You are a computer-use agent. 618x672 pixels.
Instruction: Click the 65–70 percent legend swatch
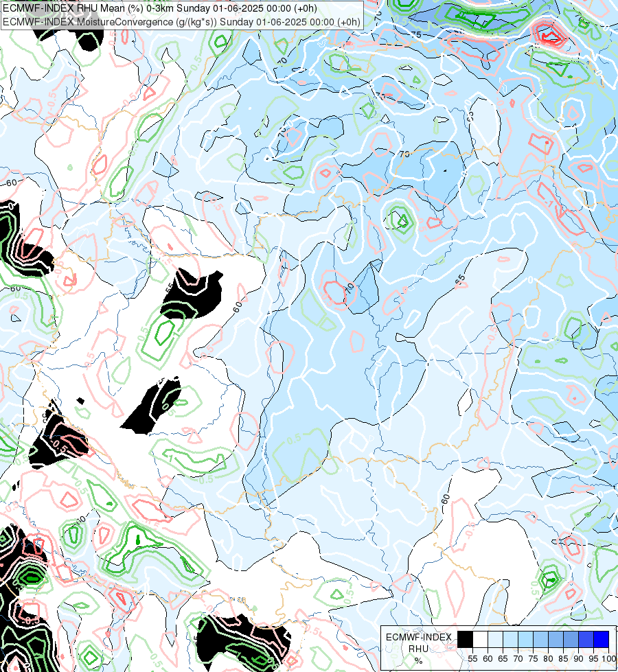tap(511, 639)
